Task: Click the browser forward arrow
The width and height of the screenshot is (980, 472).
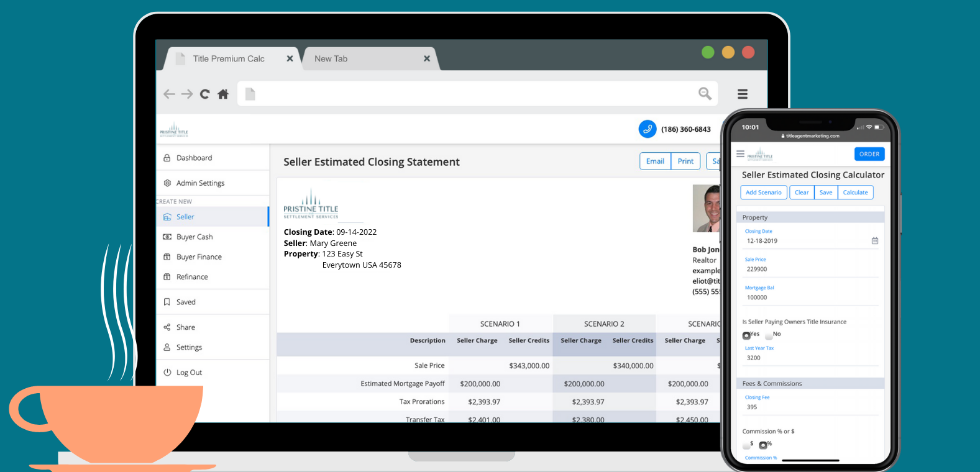Action: (187, 94)
